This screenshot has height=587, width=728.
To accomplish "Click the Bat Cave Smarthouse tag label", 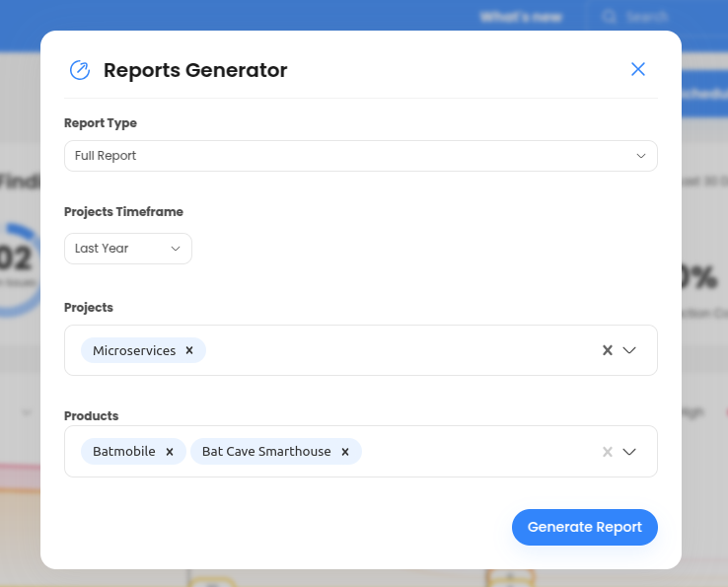I will 266,452.
